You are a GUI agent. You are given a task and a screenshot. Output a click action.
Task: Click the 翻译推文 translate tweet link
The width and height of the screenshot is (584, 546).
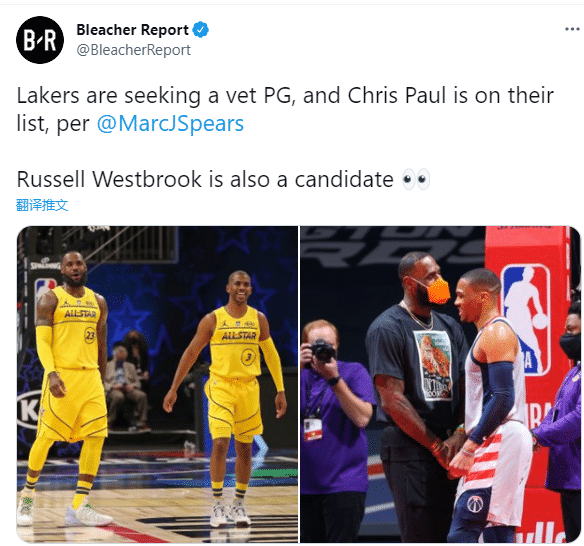[x=42, y=205]
